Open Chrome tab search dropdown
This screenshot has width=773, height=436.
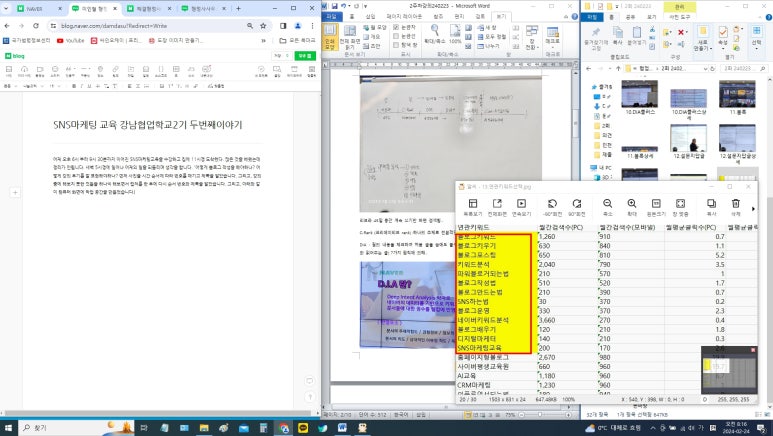[x=6, y=8]
